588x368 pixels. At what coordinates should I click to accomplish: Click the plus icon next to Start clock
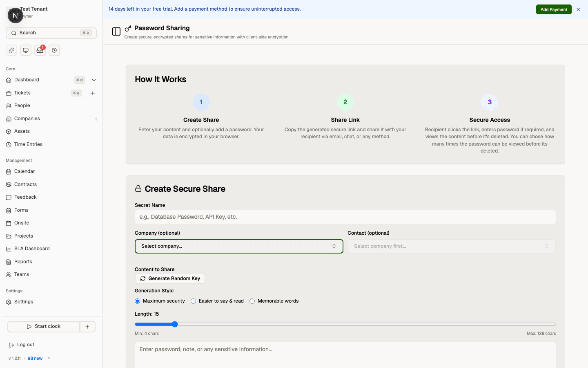pyautogui.click(x=87, y=326)
